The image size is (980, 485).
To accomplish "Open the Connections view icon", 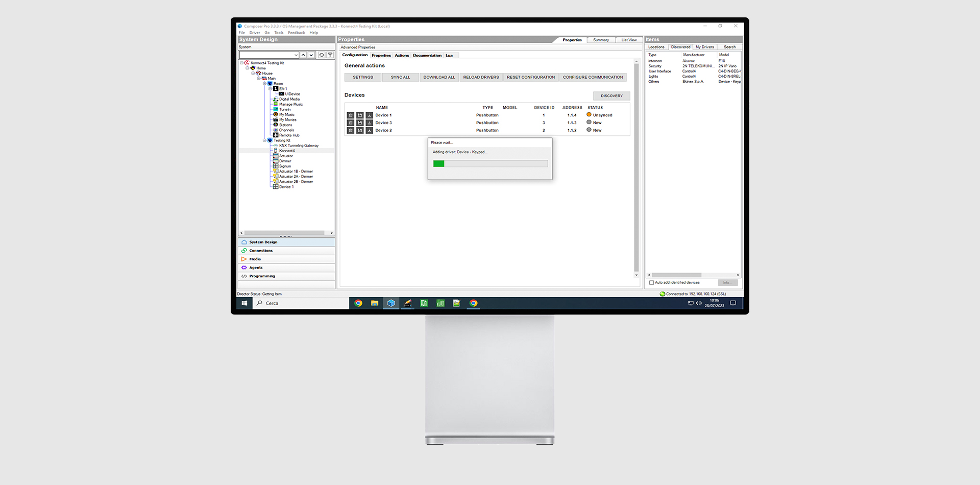I will point(244,251).
